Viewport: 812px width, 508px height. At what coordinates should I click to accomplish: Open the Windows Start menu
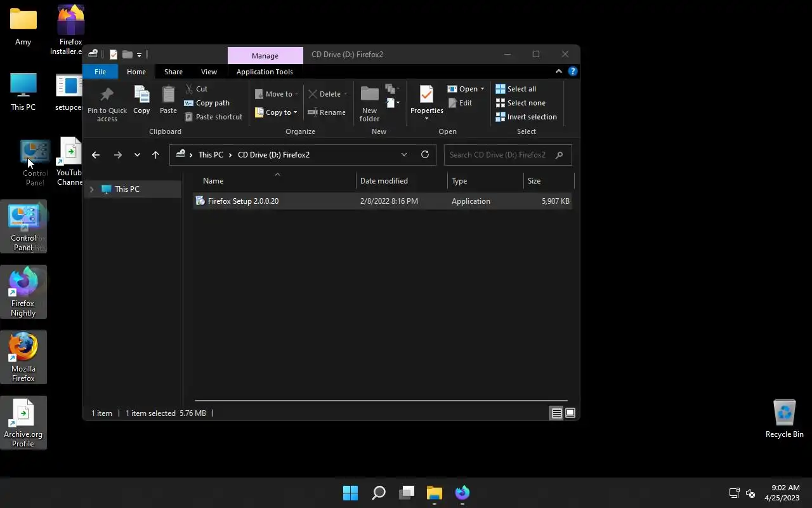click(x=350, y=493)
